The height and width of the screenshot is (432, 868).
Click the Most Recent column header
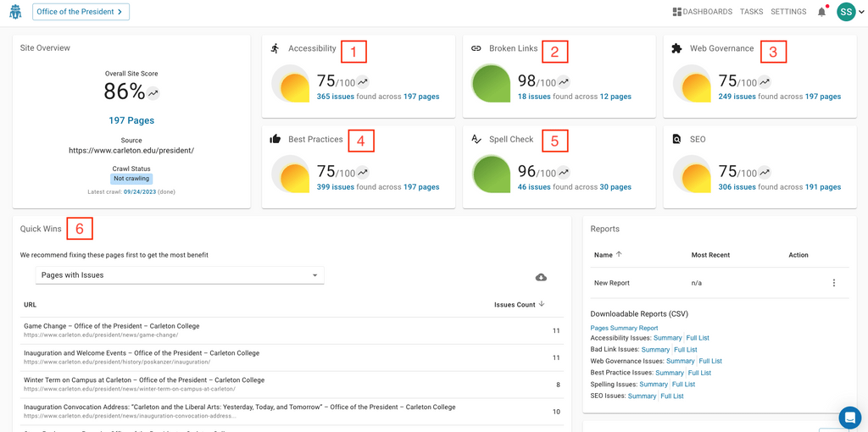pos(710,255)
